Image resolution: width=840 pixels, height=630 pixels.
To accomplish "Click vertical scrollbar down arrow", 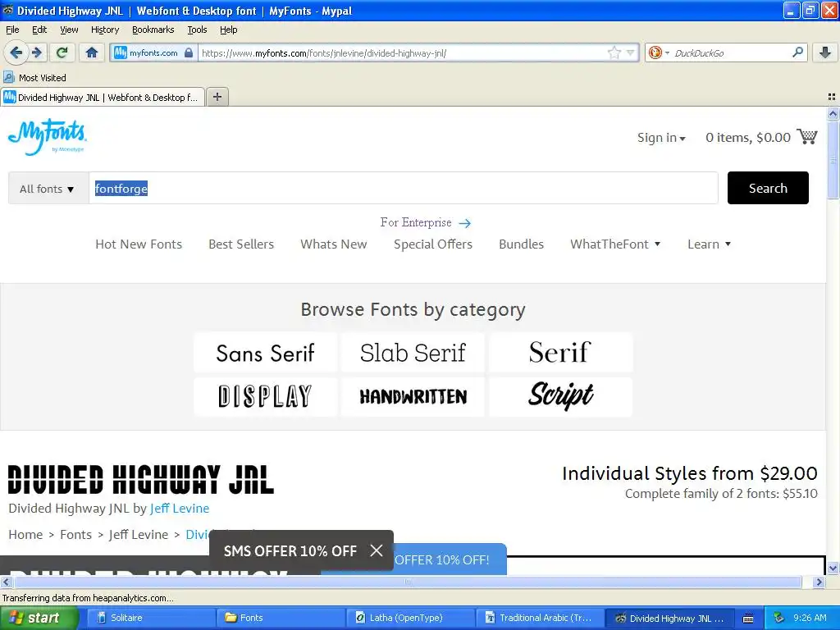I will pos(833,568).
